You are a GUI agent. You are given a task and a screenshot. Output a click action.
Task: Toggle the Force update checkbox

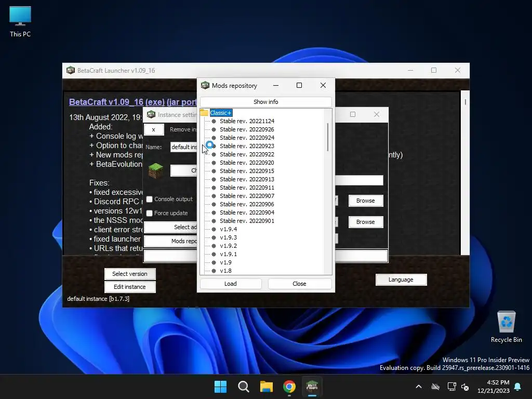149,213
